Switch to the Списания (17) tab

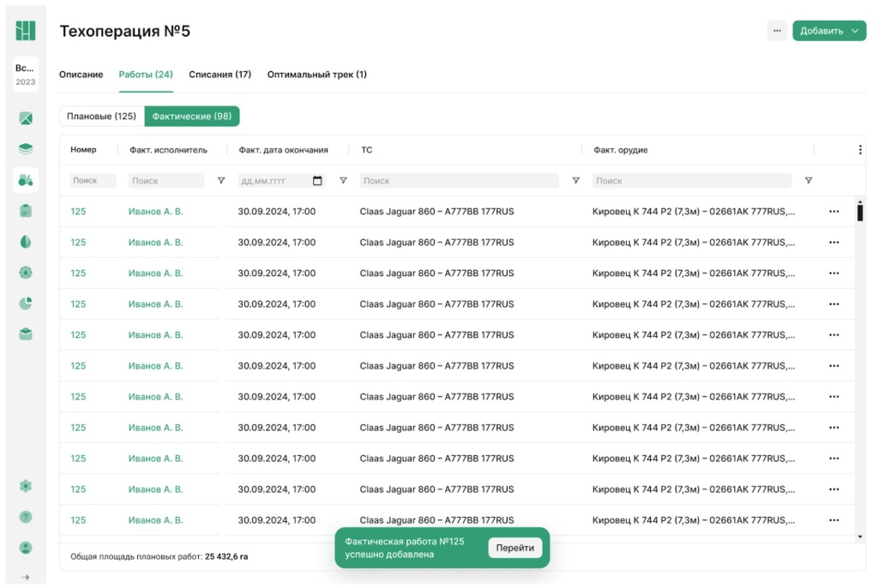coord(219,75)
